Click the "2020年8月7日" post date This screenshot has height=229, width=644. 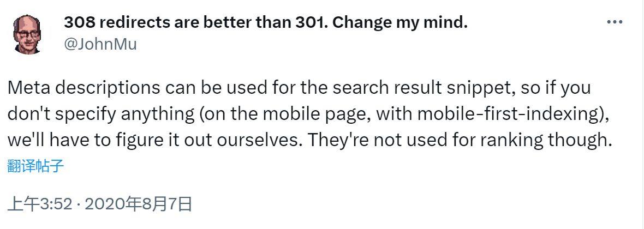[139, 204]
